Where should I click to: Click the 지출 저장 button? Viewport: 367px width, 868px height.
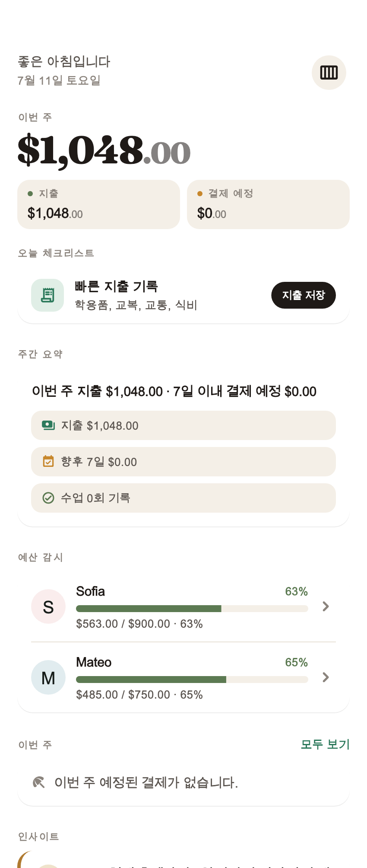click(x=304, y=295)
